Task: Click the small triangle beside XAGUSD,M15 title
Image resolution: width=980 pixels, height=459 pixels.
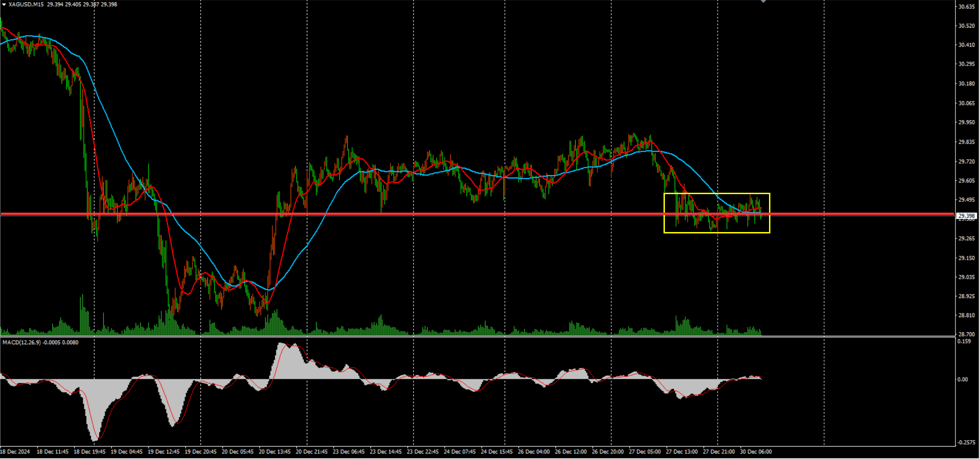Action: (x=4, y=5)
